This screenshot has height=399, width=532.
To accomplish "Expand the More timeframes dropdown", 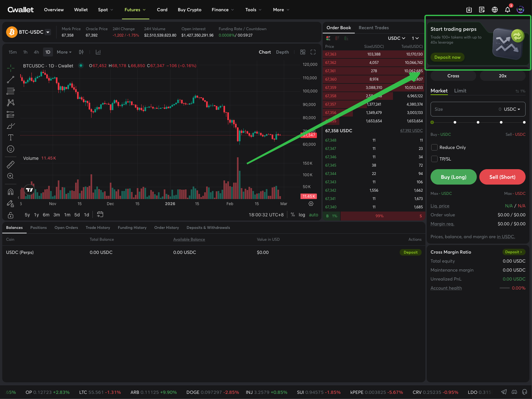I will tap(64, 52).
